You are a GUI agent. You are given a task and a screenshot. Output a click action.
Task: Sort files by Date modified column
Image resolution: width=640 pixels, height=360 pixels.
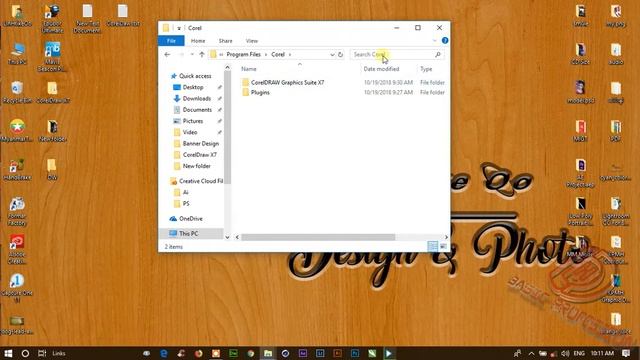pyautogui.click(x=381, y=69)
